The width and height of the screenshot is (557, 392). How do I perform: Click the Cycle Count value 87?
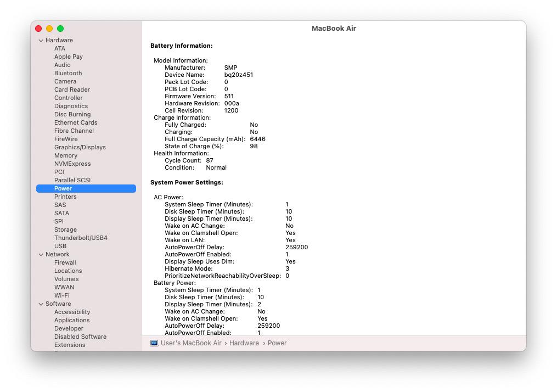210,160
